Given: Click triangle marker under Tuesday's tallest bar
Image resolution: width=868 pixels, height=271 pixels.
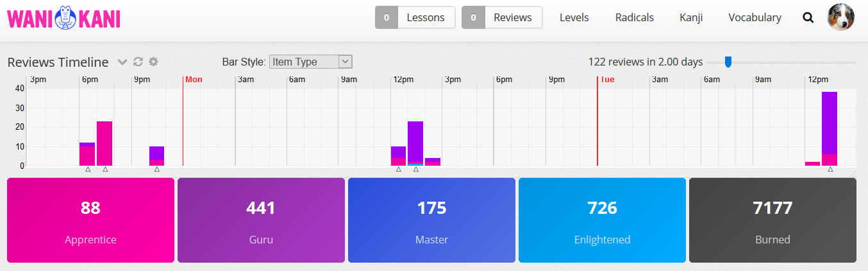Looking at the screenshot, I should 830,170.
